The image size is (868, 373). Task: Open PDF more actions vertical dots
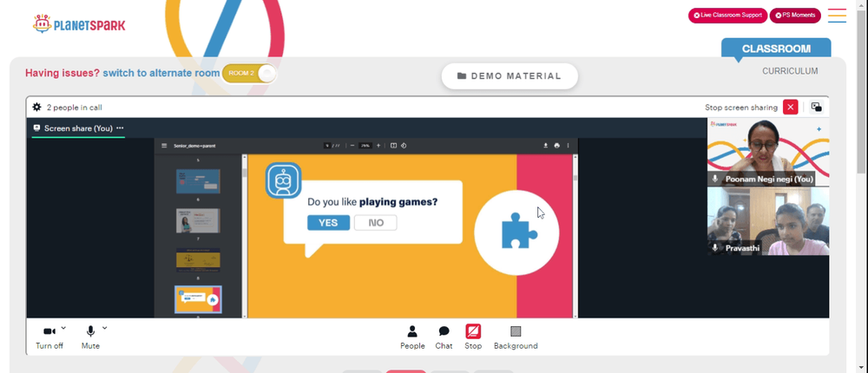pyautogui.click(x=568, y=146)
